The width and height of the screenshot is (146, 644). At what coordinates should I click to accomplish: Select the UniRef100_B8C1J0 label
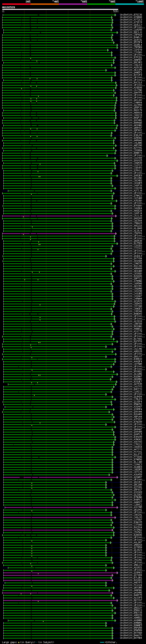click(x=131, y=32)
